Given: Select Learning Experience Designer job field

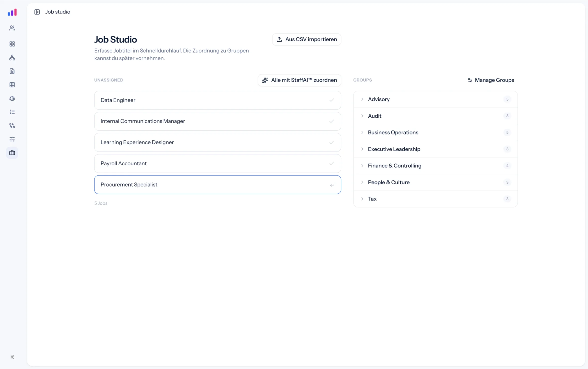Looking at the screenshot, I should (217, 142).
